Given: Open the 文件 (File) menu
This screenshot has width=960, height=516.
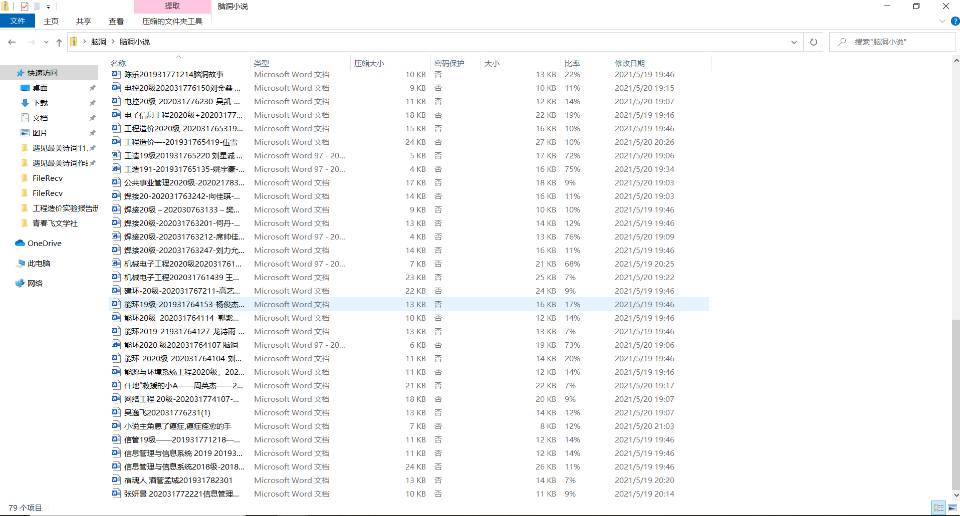Looking at the screenshot, I should point(17,21).
